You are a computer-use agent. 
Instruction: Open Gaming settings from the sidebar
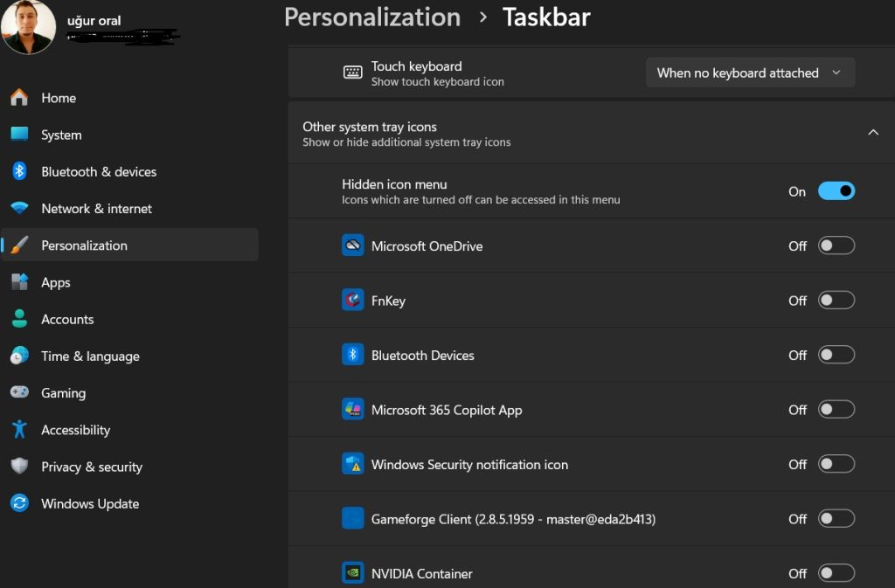[x=63, y=392]
